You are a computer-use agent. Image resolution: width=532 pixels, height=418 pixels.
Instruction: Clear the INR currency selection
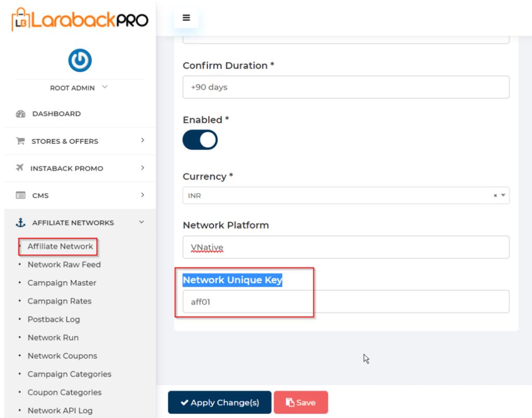click(495, 196)
